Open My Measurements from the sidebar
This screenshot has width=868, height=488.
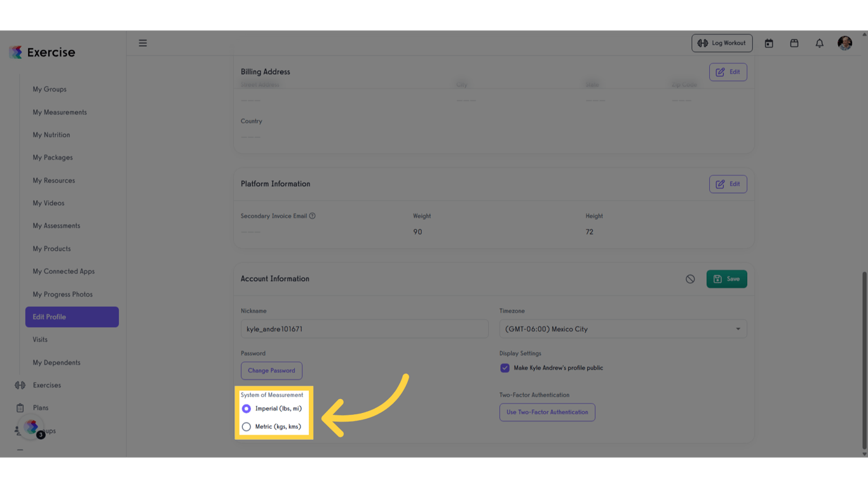60,112
